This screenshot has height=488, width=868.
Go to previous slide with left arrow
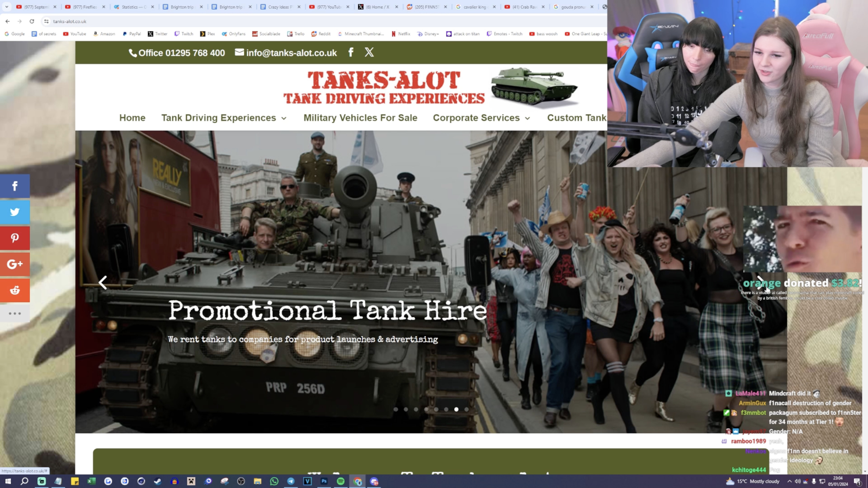coord(103,282)
